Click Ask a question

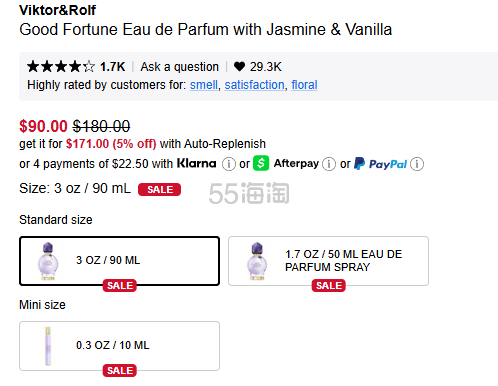[179, 67]
